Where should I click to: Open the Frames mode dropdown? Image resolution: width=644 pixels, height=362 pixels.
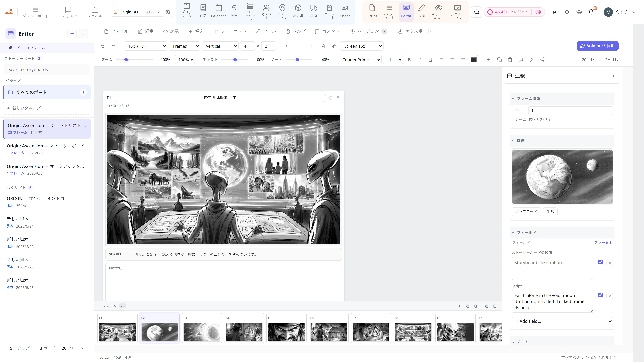click(x=184, y=46)
